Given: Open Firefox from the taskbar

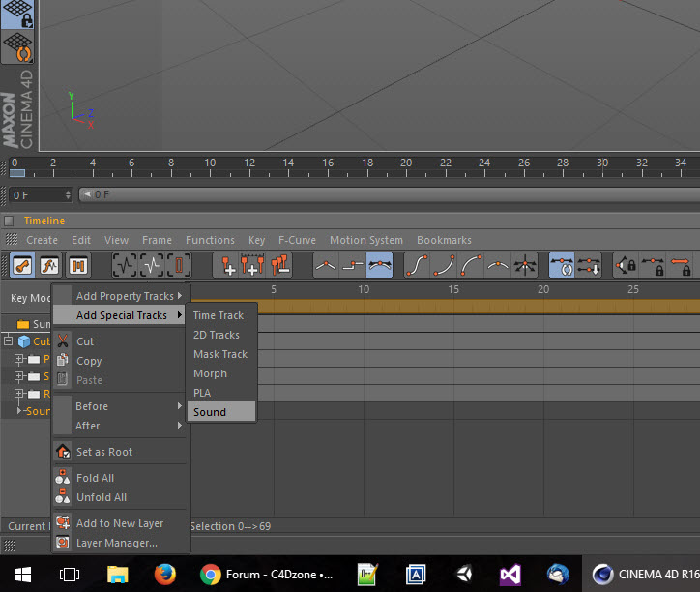Looking at the screenshot, I should [x=165, y=575].
